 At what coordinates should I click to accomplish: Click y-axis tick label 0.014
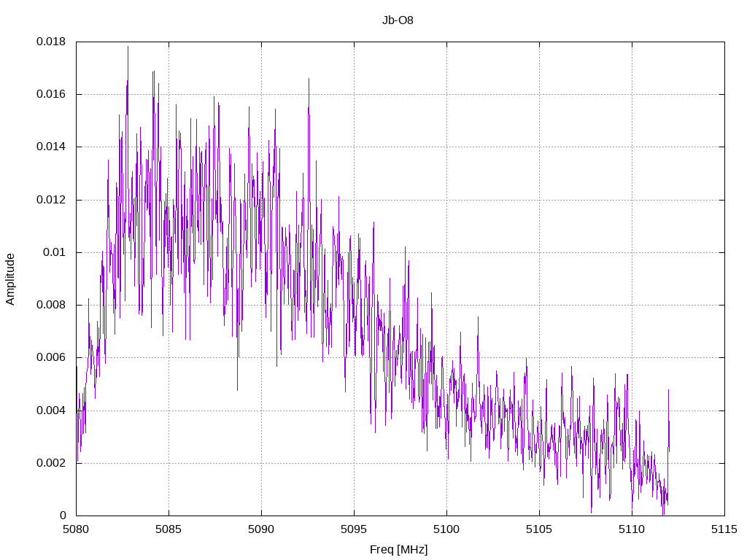(x=51, y=147)
